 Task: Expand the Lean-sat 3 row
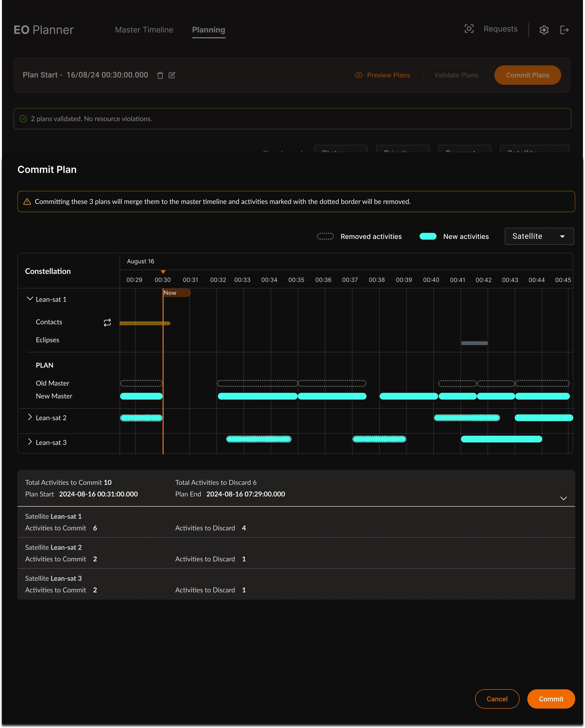click(x=30, y=442)
